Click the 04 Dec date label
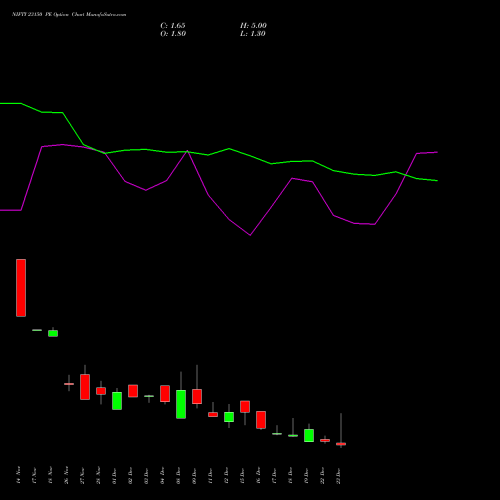This screenshot has width=500, height=500. tap(162, 475)
